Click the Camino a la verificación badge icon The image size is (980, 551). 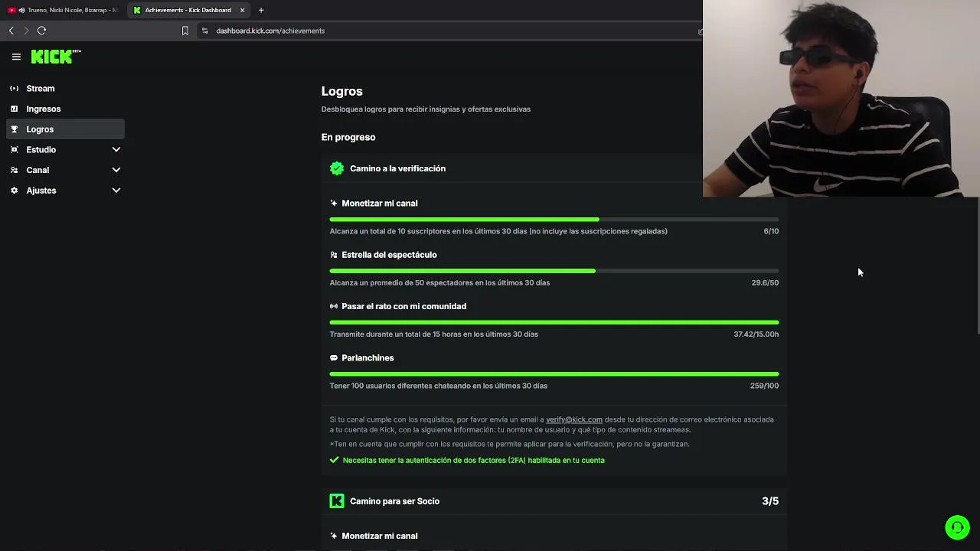pos(337,168)
